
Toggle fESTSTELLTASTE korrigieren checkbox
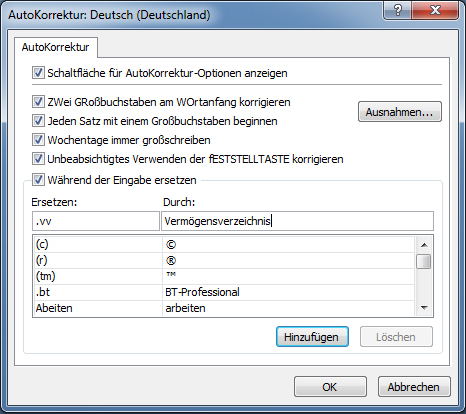click(x=38, y=159)
